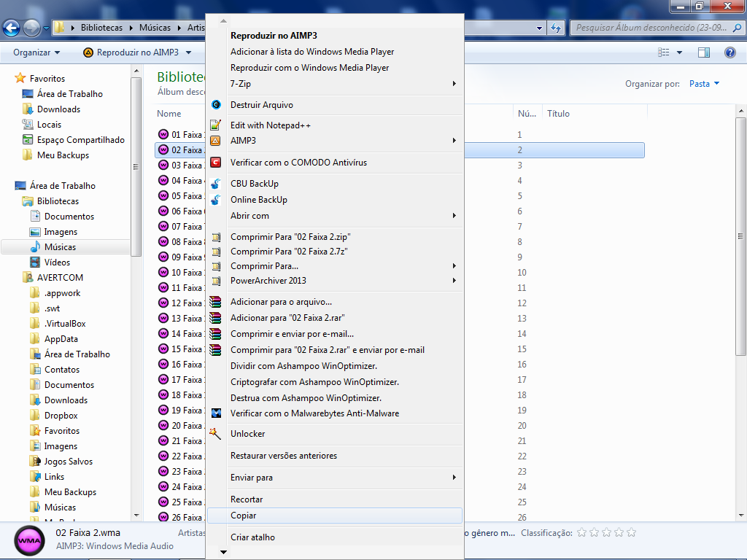
Task: Open the view options dropdown arrow
Action: click(x=679, y=52)
